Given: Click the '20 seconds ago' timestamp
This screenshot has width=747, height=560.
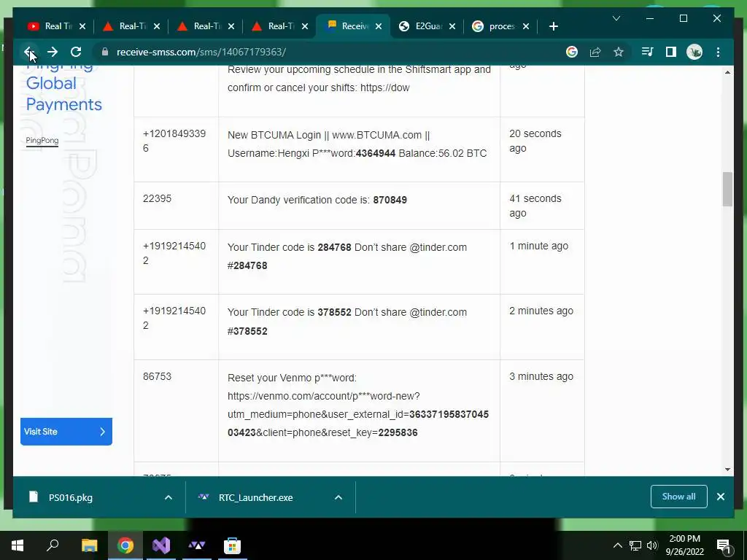Looking at the screenshot, I should click(535, 141).
